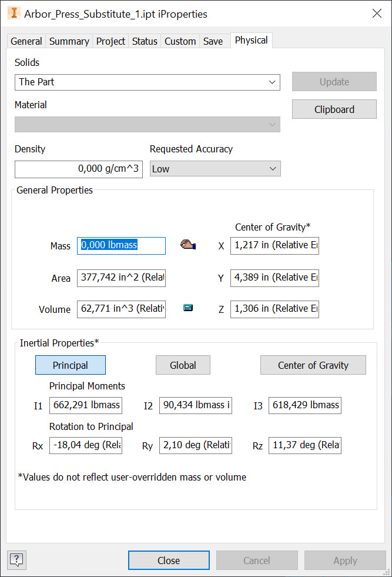Viewport: 392px width, 577px height.
Task: Close the iProperties dialog
Action: tap(168, 560)
